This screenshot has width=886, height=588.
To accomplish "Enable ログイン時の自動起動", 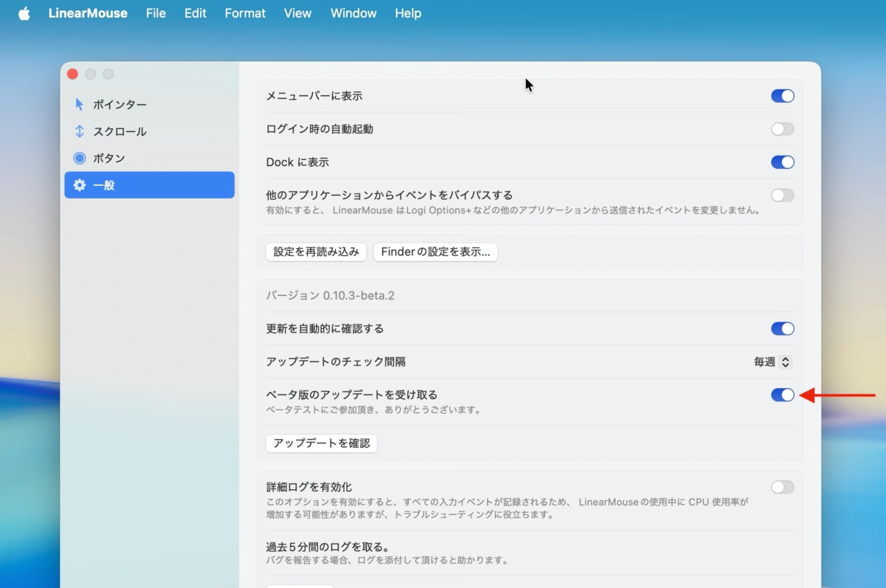I will [782, 129].
